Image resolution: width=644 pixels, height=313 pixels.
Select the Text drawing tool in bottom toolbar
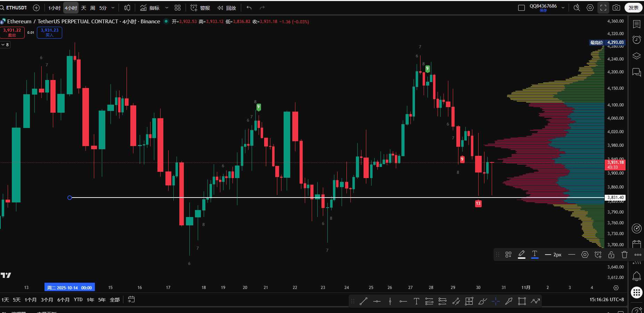click(x=416, y=301)
